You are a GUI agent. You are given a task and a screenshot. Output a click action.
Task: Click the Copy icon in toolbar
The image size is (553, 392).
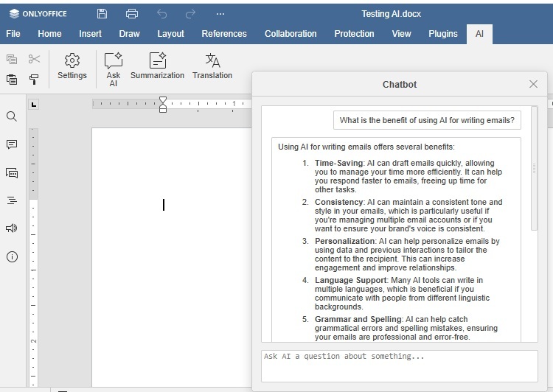pyautogui.click(x=12, y=59)
